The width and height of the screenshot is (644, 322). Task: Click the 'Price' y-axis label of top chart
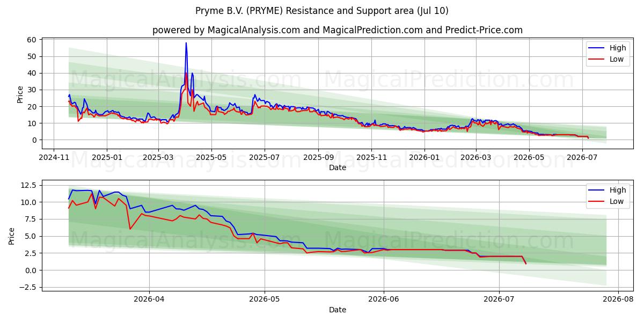pyautogui.click(x=20, y=94)
